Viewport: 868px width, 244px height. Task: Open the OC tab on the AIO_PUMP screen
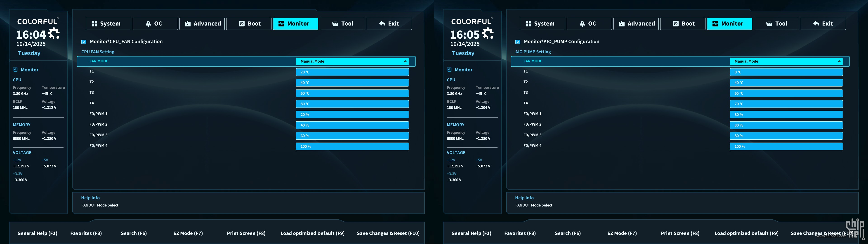[x=589, y=23]
